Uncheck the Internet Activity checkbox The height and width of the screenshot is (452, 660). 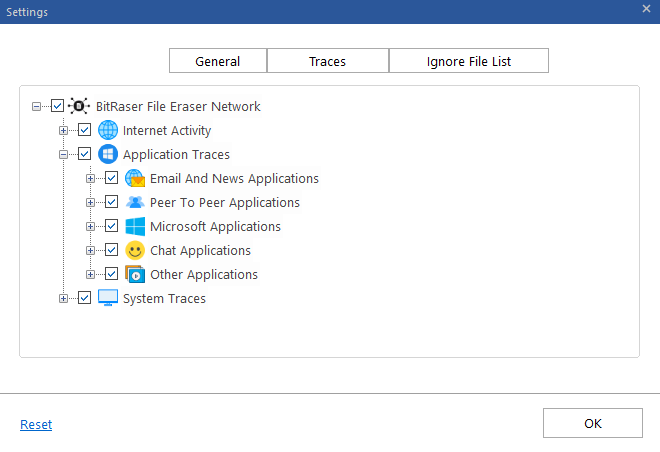[x=85, y=130]
